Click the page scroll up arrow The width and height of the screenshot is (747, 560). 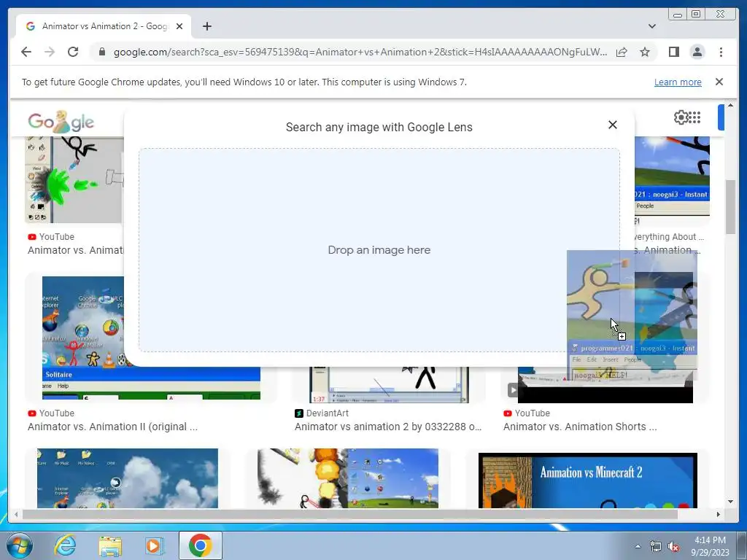pos(730,105)
